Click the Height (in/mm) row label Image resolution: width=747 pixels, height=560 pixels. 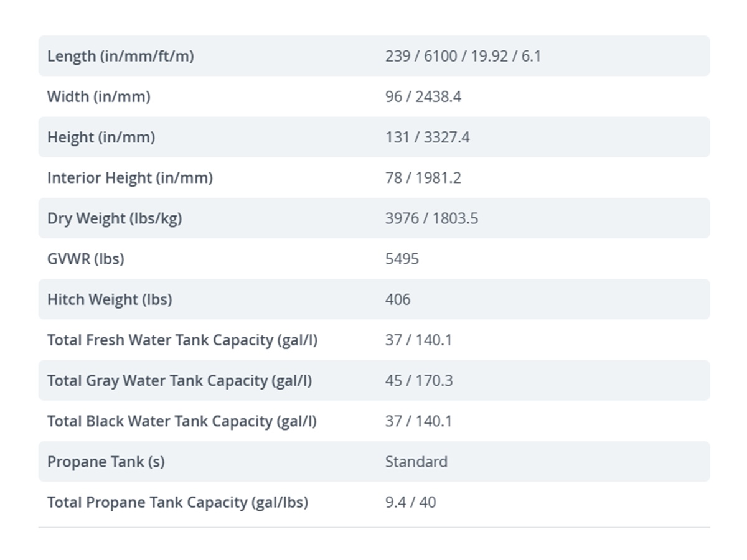(101, 137)
